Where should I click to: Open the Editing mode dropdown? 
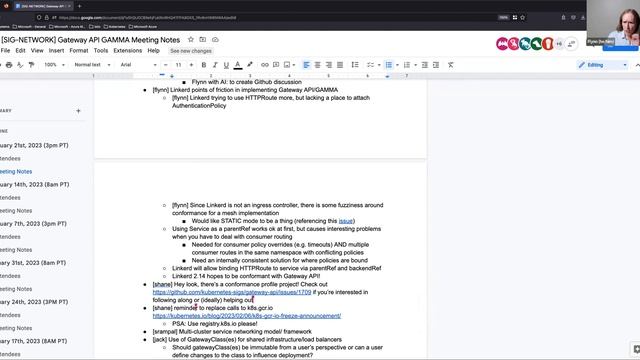(602, 65)
